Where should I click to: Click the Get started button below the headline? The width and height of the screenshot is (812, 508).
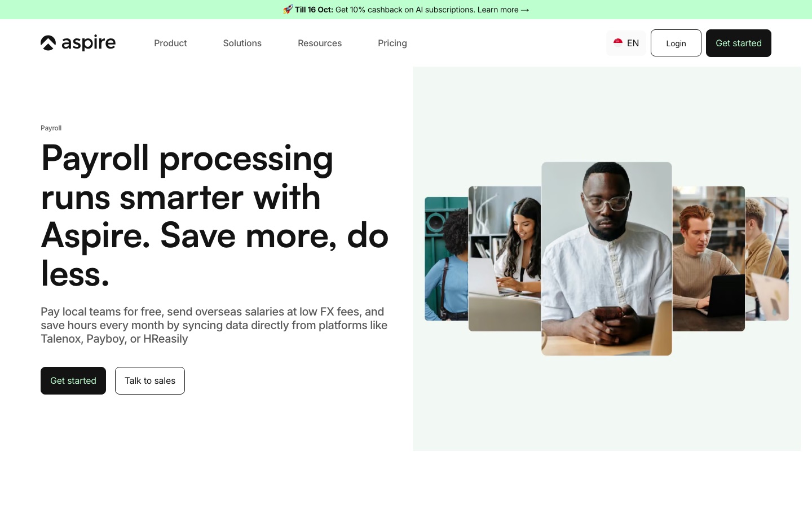[x=73, y=380]
